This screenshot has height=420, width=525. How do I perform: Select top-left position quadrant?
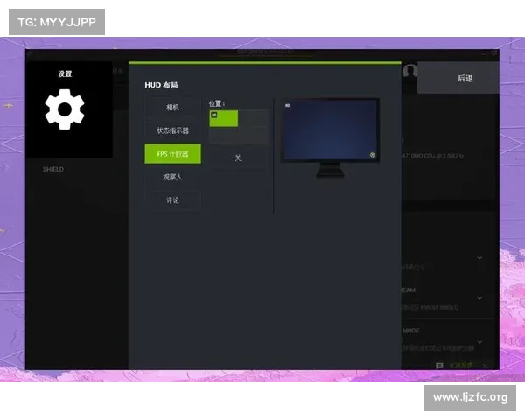point(223,119)
